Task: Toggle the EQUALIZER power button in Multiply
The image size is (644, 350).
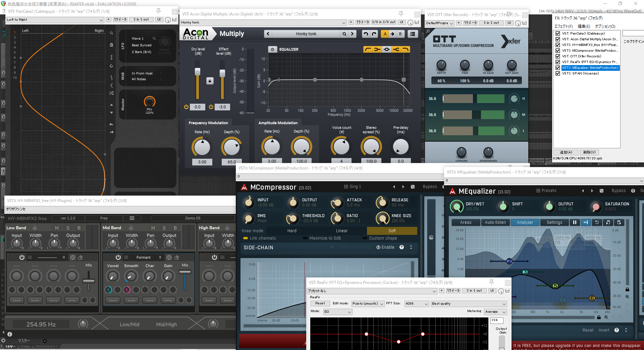Action: [272, 49]
